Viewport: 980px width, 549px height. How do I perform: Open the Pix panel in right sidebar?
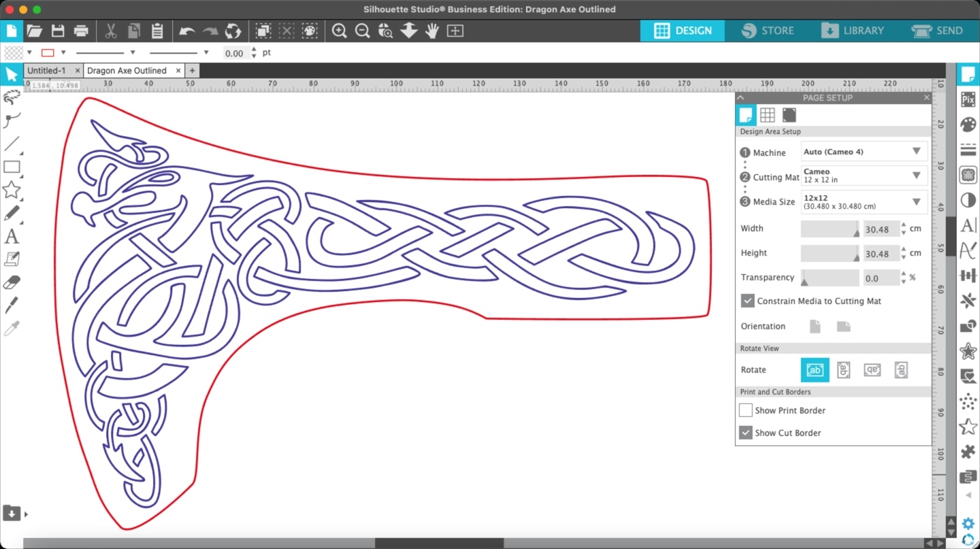[x=968, y=100]
